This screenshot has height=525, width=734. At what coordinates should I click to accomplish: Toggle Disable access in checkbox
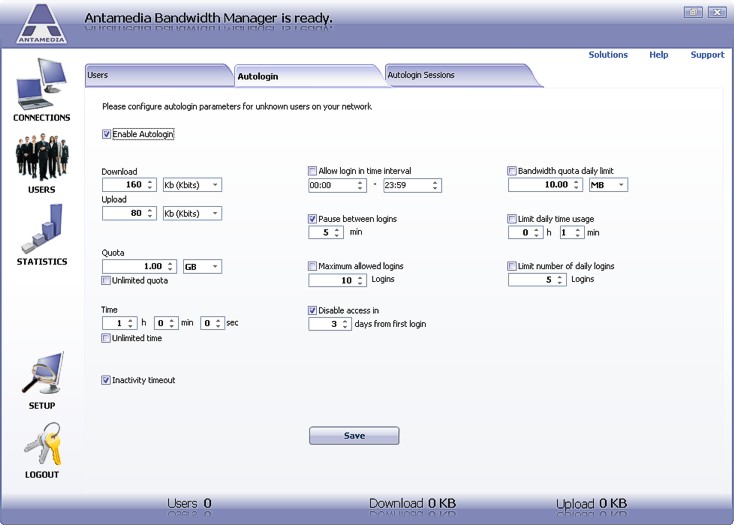[x=312, y=310]
